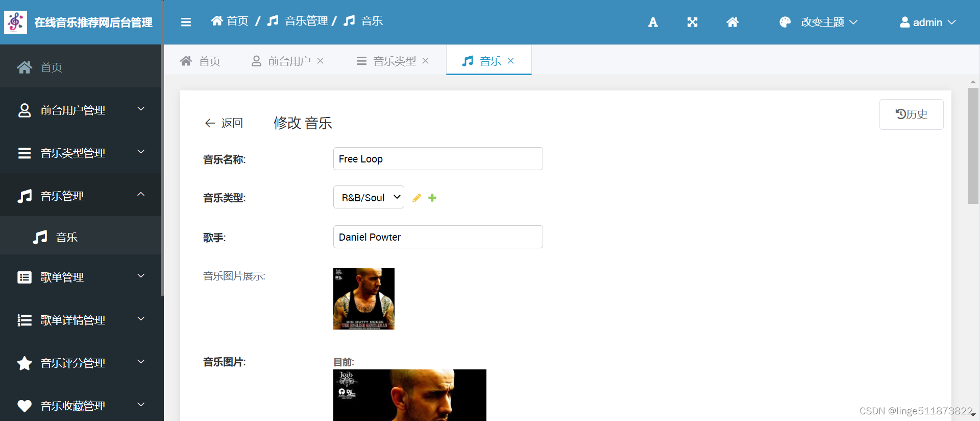
Task: Click the back arrow icon next to 返回
Action: (x=210, y=123)
